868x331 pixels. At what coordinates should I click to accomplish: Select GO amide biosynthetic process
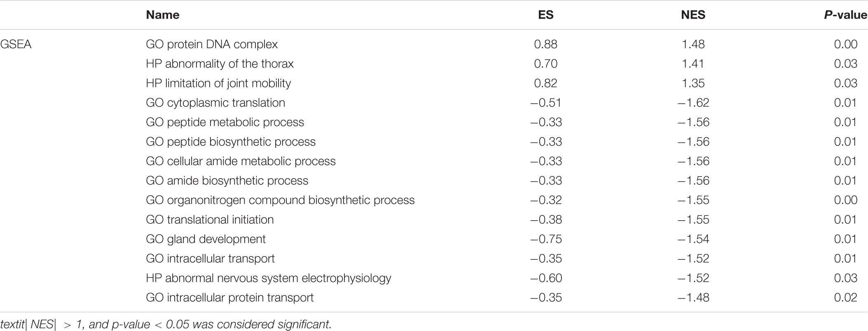(227, 180)
